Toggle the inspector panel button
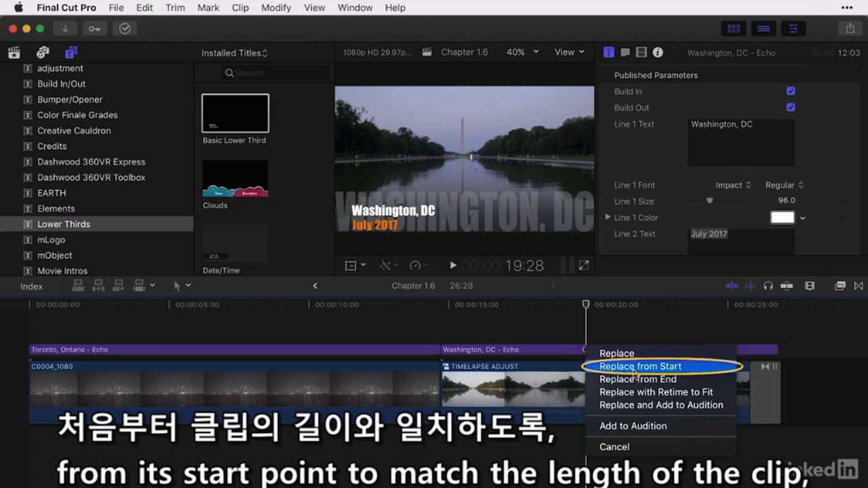868x488 pixels. pos(793,28)
